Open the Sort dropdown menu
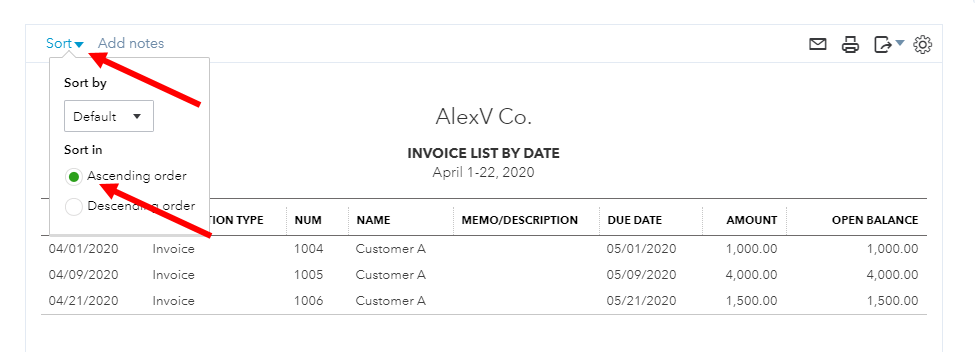The height and width of the screenshot is (363, 975). coord(65,44)
